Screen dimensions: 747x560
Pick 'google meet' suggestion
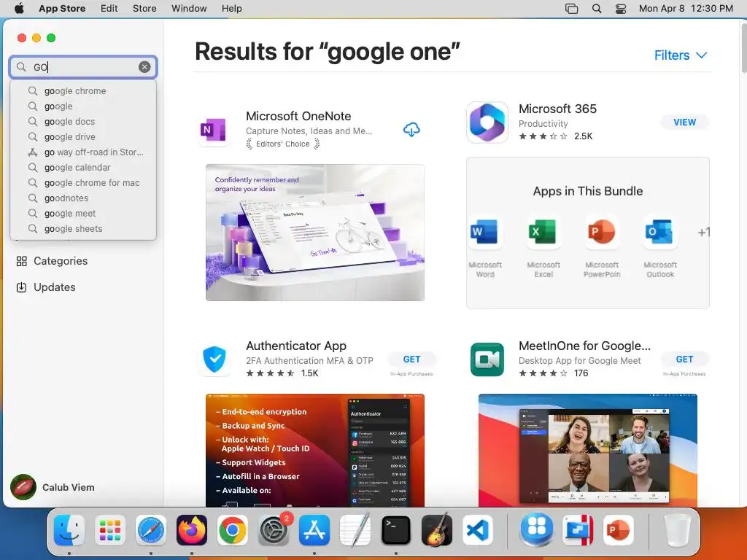coord(83,214)
